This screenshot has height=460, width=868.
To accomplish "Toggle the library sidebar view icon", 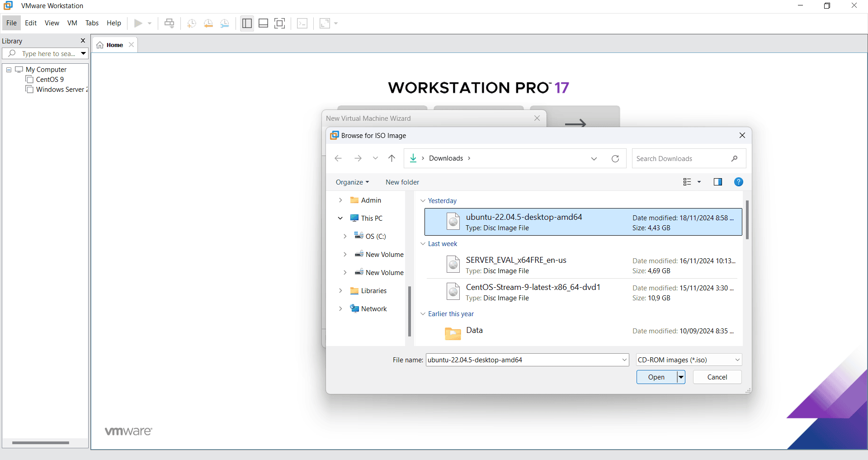I will pyautogui.click(x=247, y=24).
